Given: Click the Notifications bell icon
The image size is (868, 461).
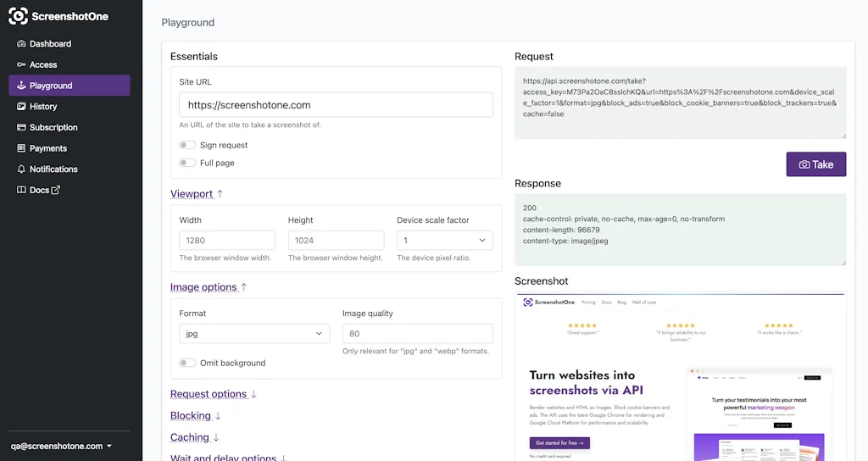Looking at the screenshot, I should pyautogui.click(x=22, y=169).
